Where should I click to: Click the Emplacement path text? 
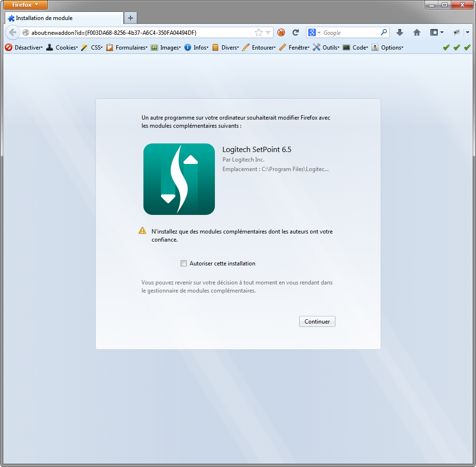click(275, 169)
